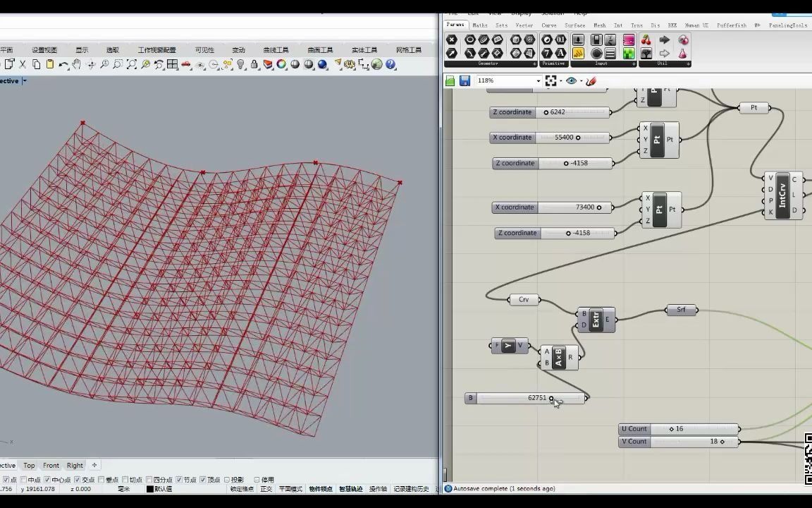Click the four-viewport layout icon
This screenshot has height=508, width=812.
point(173,64)
